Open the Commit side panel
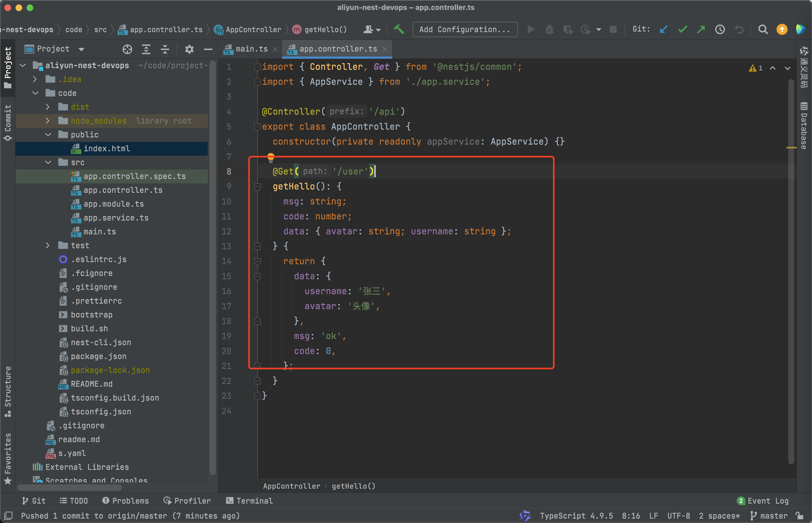Viewport: 812px width, 523px height. 8,123
